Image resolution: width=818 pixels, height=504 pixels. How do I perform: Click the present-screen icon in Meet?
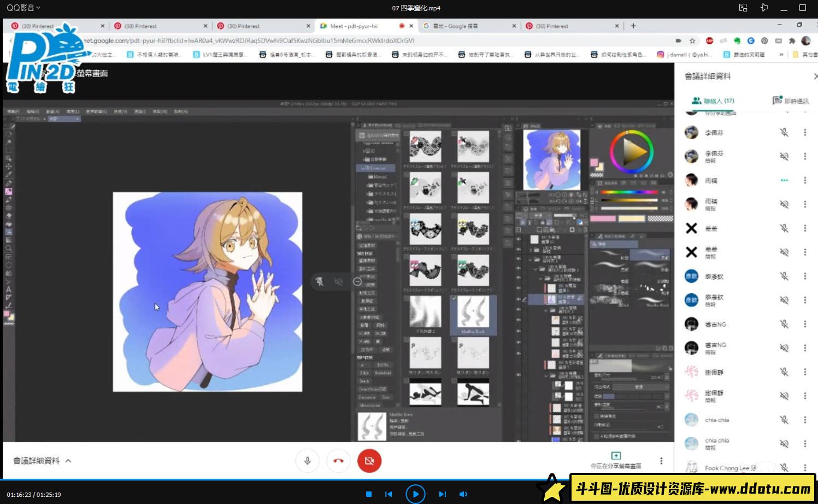pos(616,455)
